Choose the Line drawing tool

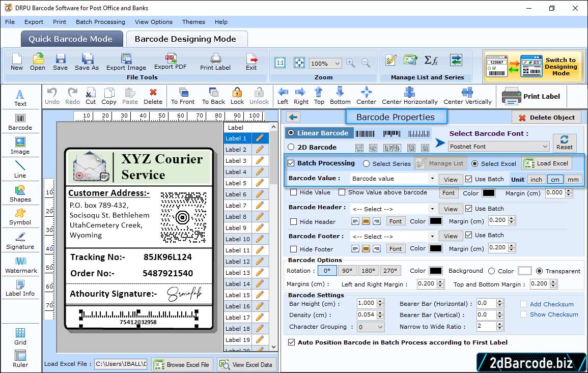click(20, 169)
